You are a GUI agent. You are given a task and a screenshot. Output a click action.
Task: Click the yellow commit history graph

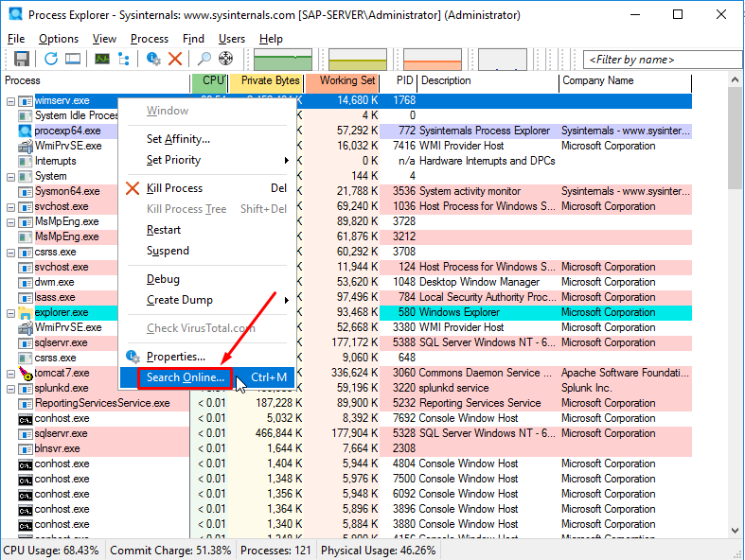pyautogui.click(x=357, y=60)
